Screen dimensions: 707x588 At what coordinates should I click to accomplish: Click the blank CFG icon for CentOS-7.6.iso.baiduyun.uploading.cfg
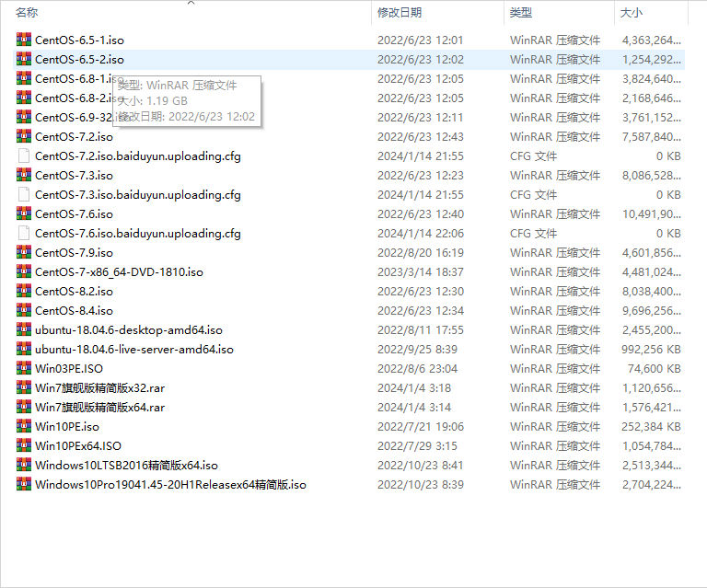[24, 233]
